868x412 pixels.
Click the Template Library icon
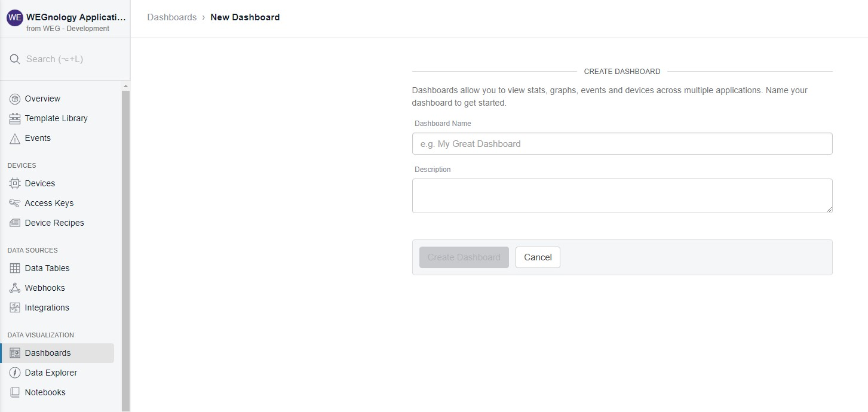[x=15, y=118]
